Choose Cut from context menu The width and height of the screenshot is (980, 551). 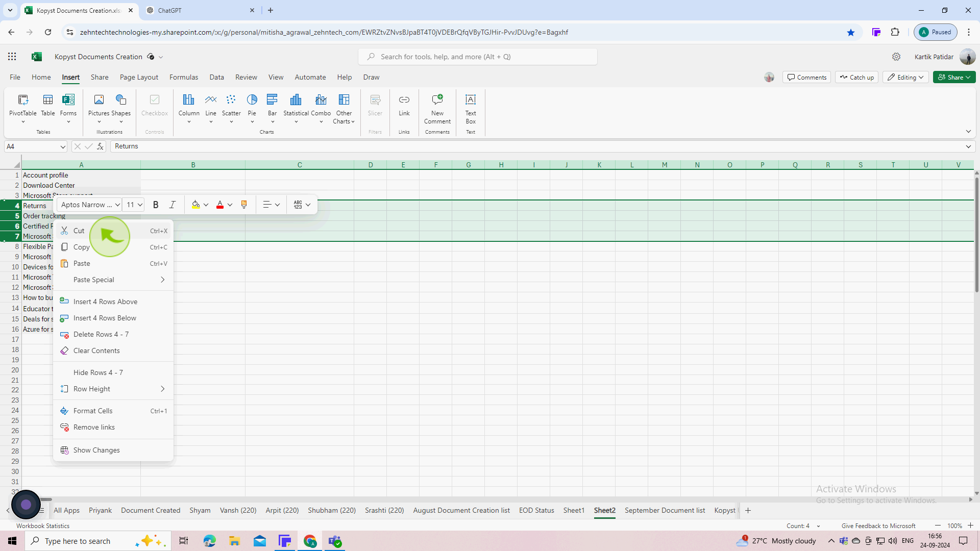[113, 231]
